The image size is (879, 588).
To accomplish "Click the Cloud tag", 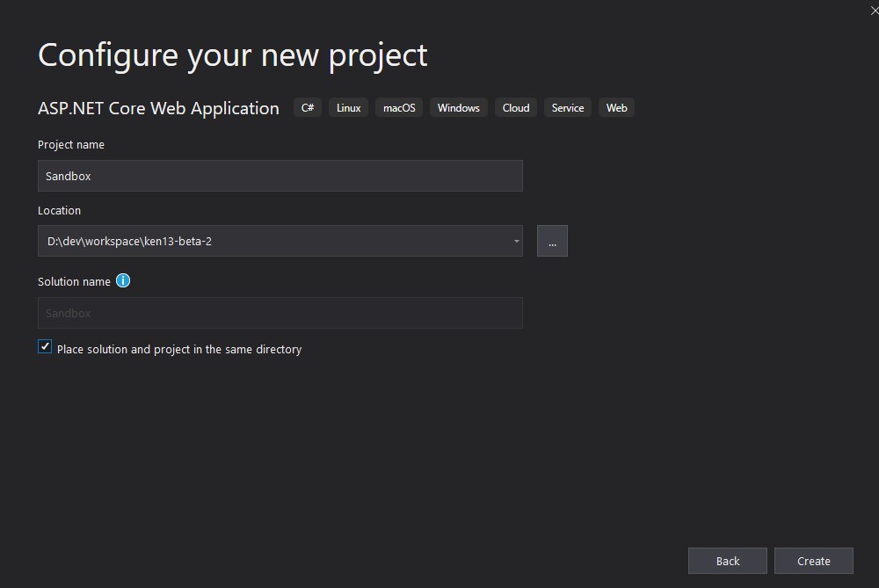I will pyautogui.click(x=516, y=107).
